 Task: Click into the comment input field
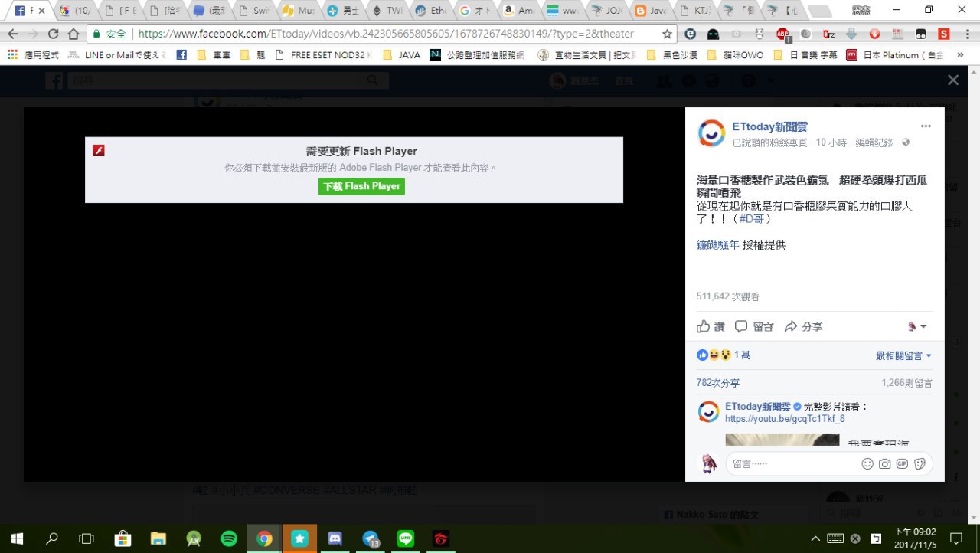pyautogui.click(x=789, y=463)
